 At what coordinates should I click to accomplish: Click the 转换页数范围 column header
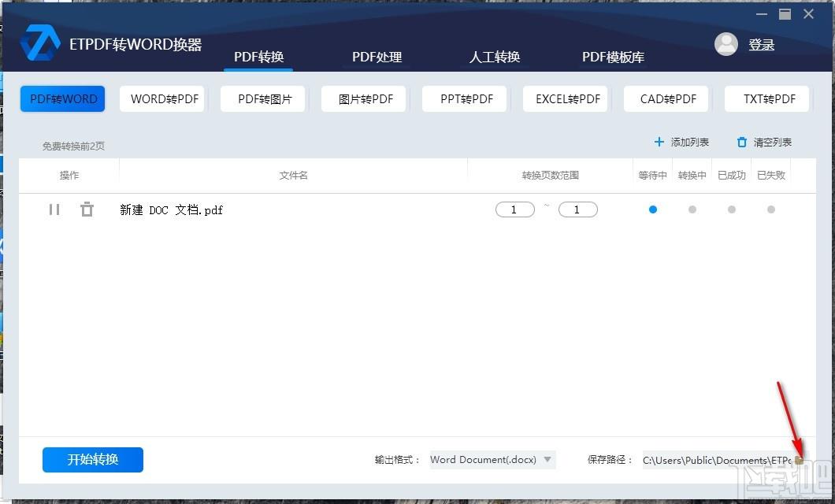pyautogui.click(x=550, y=175)
